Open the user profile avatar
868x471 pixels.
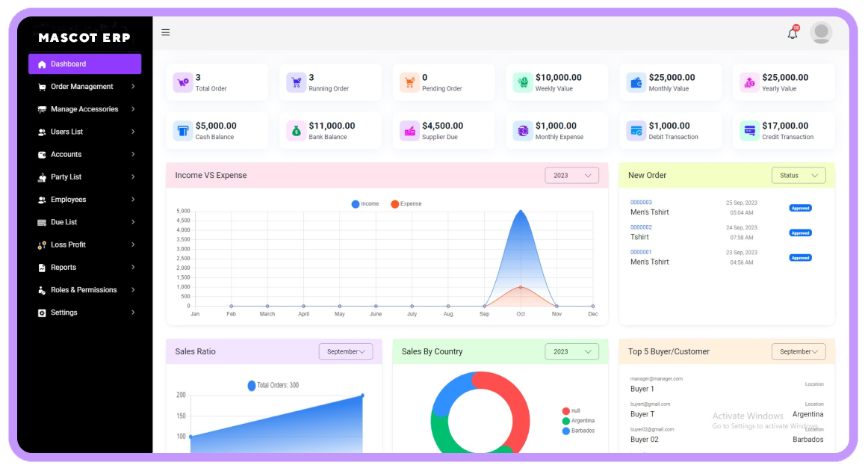[x=821, y=32]
